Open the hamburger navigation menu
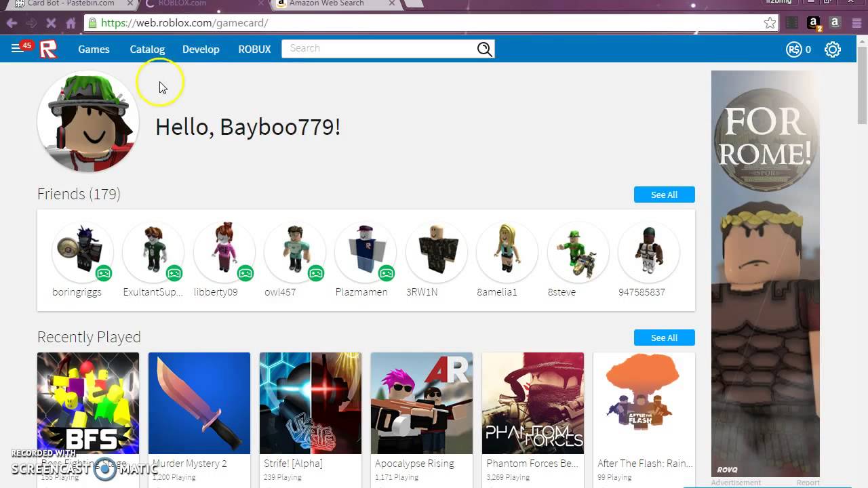 (x=17, y=49)
